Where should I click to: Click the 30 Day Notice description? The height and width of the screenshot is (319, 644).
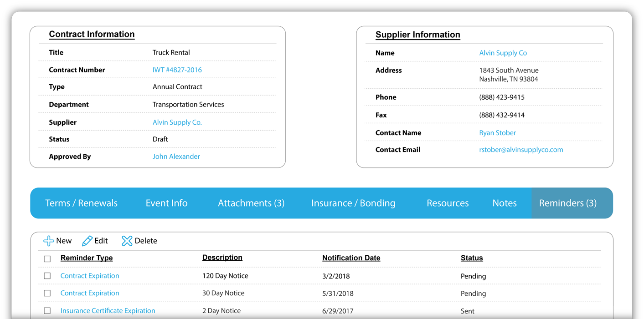[x=223, y=293]
